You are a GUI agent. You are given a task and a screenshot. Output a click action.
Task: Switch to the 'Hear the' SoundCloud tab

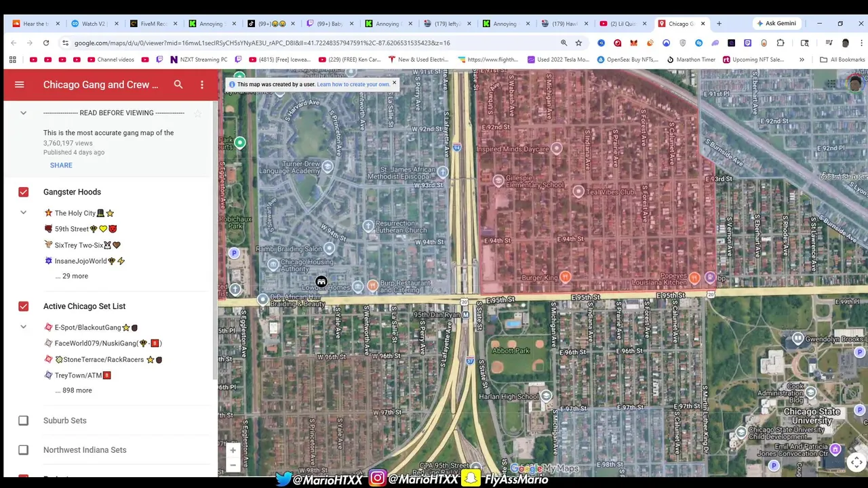pyautogui.click(x=35, y=24)
